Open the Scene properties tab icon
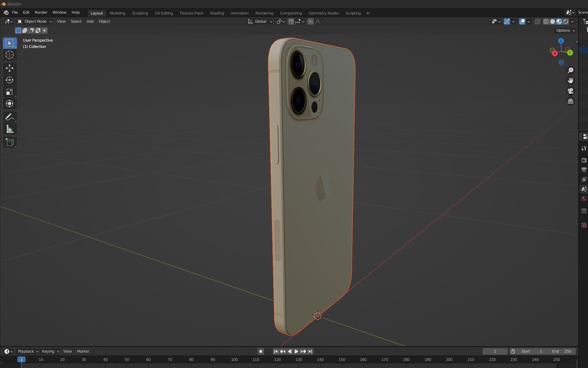Viewport: 588px width, 368px height. click(584, 189)
